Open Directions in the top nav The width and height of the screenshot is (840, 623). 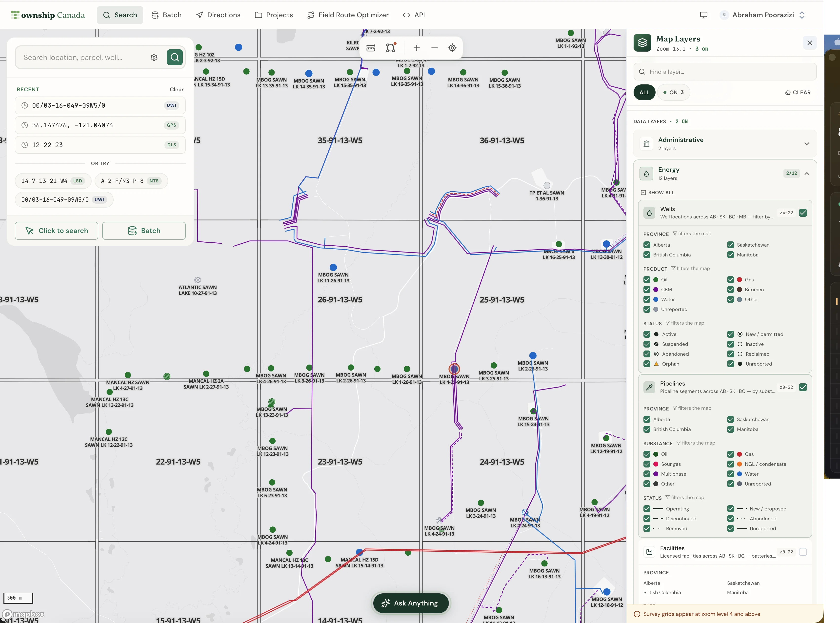pyautogui.click(x=218, y=15)
